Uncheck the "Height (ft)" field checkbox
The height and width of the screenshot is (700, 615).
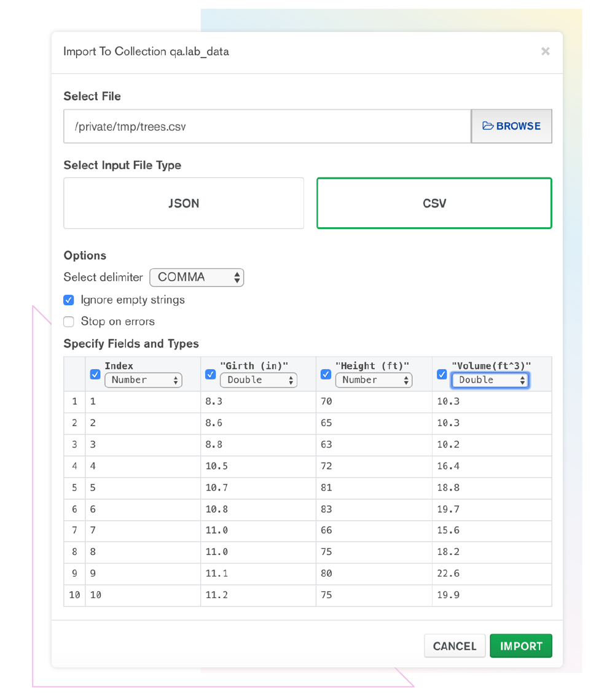click(326, 374)
